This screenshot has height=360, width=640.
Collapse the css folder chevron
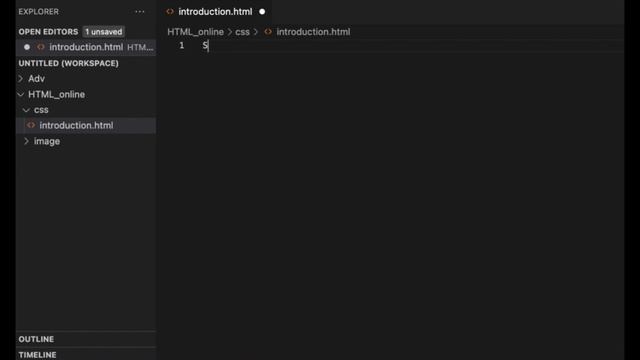pos(27,110)
